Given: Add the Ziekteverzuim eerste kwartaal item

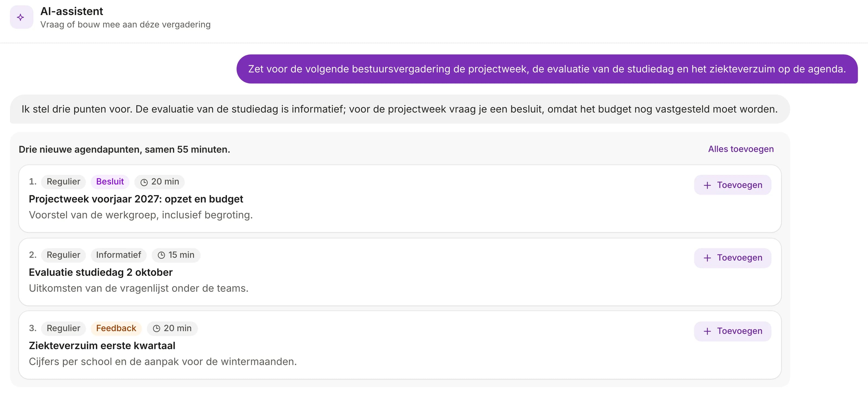Looking at the screenshot, I should coord(733,331).
